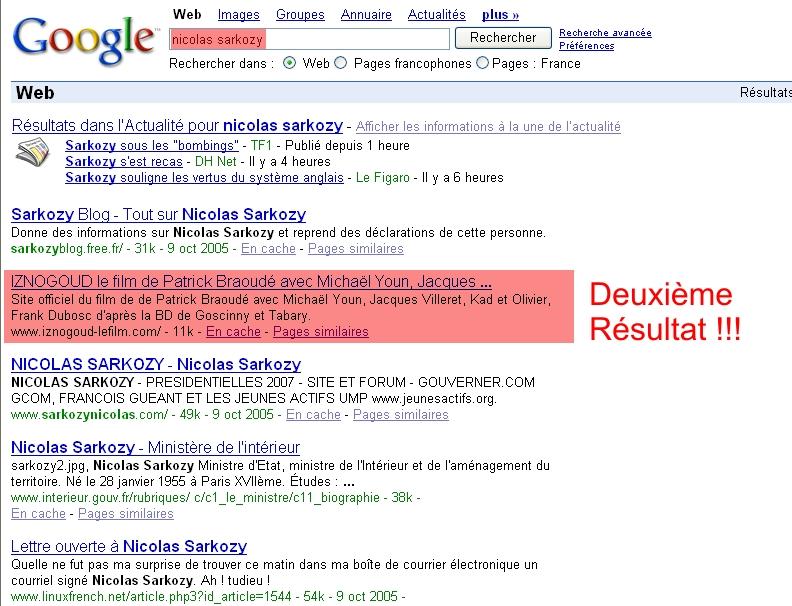This screenshot has height=606, width=792.
Task: Open En cache for sarkozynicolas.com result
Action: 313,415
